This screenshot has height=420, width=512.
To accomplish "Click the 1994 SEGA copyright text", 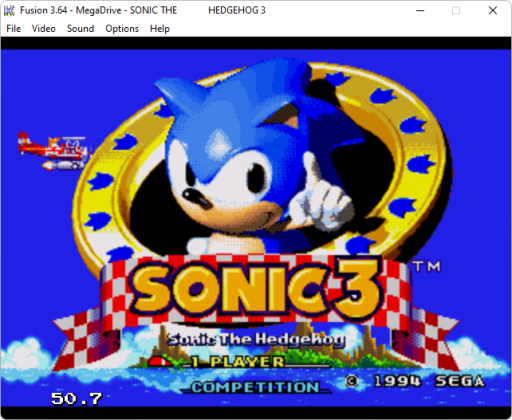I will click(415, 381).
